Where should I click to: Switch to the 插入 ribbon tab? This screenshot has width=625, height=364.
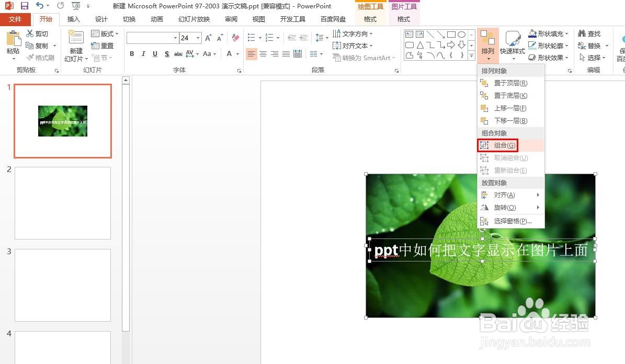[73, 19]
